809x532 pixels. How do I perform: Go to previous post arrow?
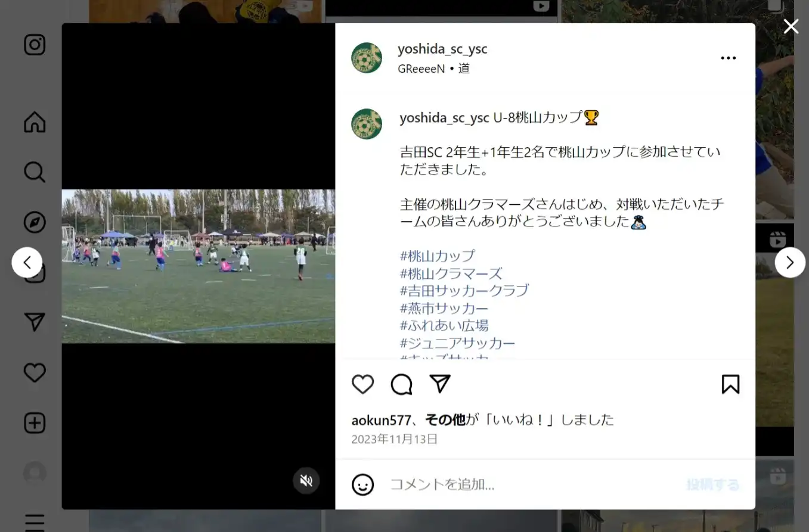pyautogui.click(x=27, y=263)
